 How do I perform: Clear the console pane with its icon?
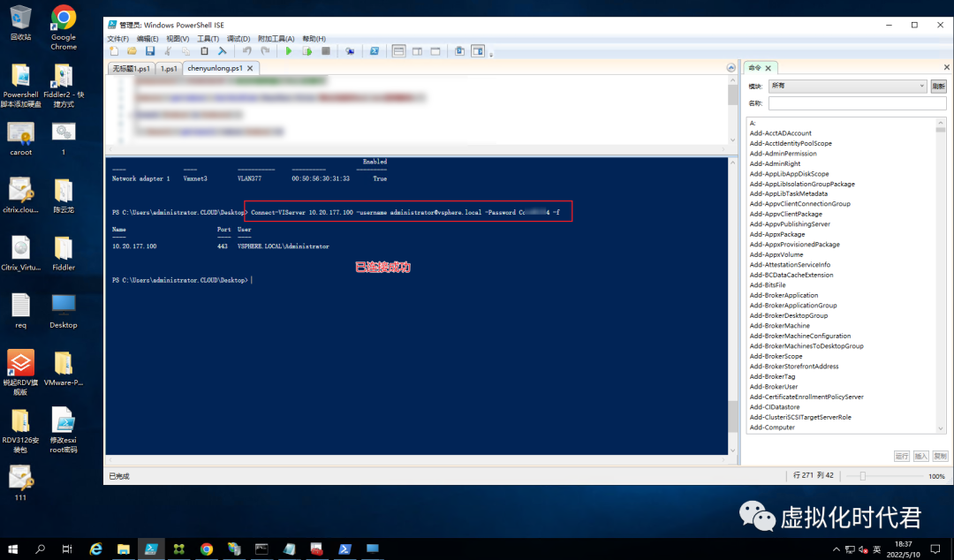pyautogui.click(x=222, y=52)
